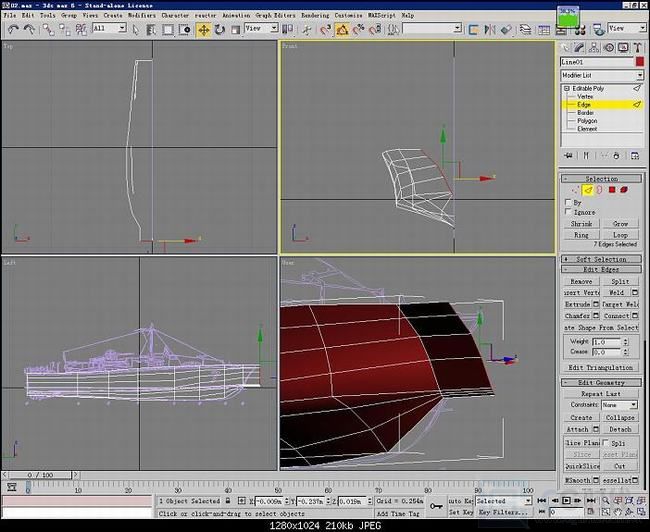Open the Rendering menu

[x=315, y=15]
